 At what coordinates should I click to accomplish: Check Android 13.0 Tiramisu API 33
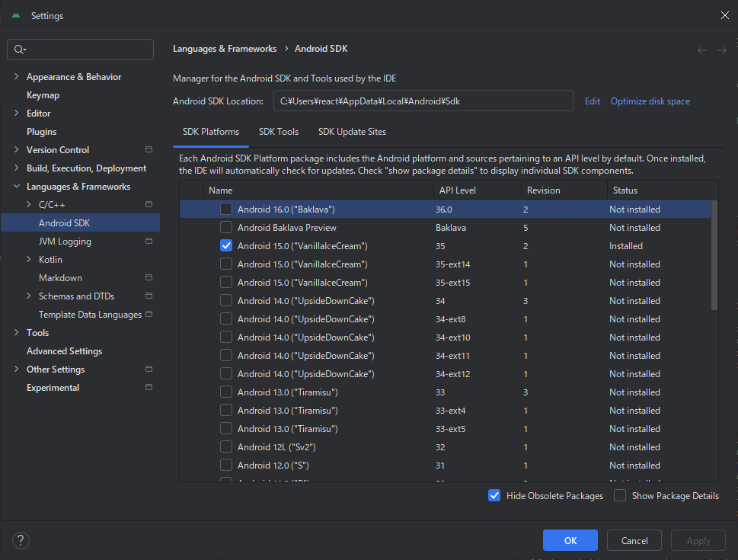pos(226,392)
